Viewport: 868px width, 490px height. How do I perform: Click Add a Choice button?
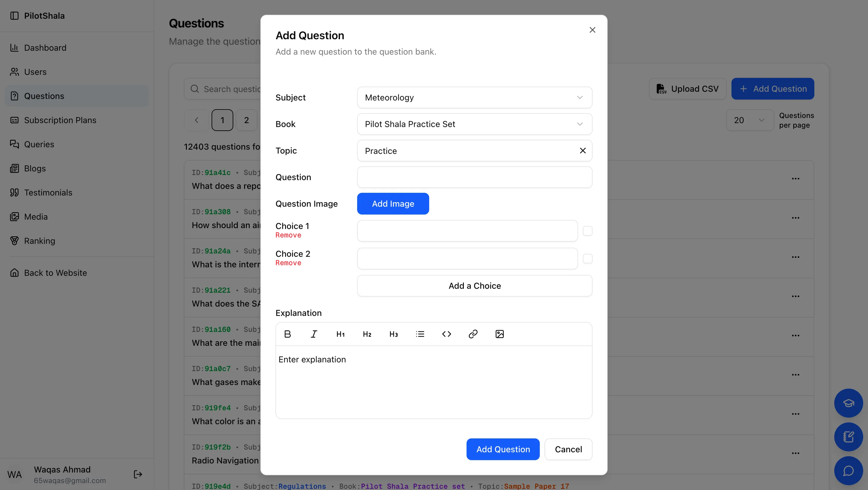[x=474, y=286]
